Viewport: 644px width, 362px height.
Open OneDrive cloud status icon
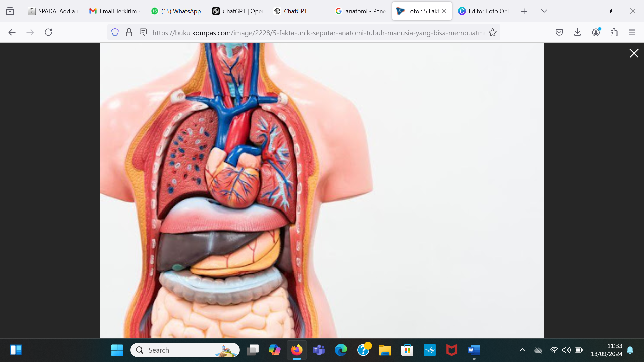(x=538, y=350)
